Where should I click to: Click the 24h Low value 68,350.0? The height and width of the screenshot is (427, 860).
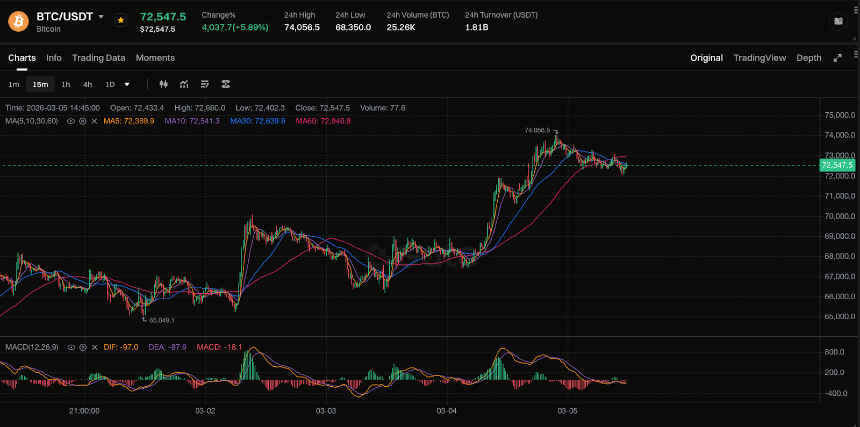(x=353, y=27)
